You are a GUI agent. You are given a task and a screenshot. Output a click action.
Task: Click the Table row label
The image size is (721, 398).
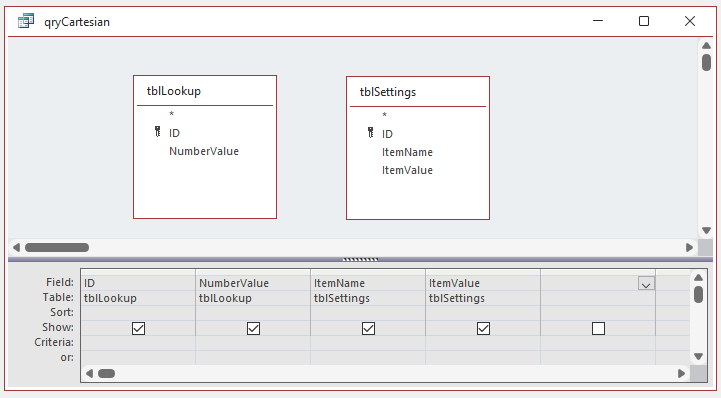tap(58, 297)
